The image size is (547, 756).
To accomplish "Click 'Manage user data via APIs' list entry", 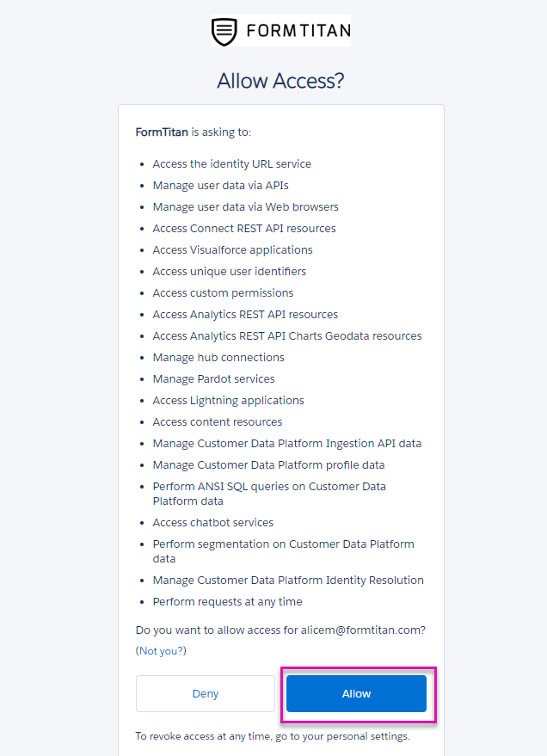I will 220,185.
